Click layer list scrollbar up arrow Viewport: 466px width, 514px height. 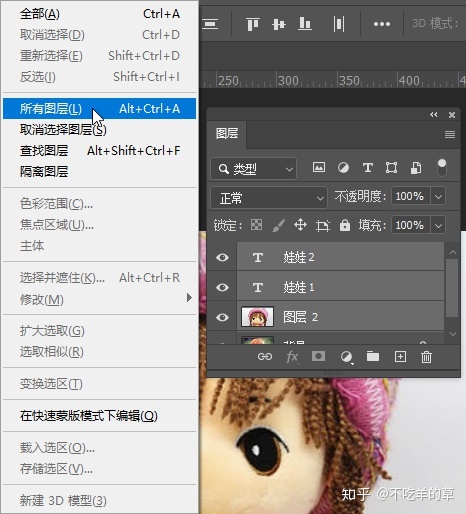(452, 253)
